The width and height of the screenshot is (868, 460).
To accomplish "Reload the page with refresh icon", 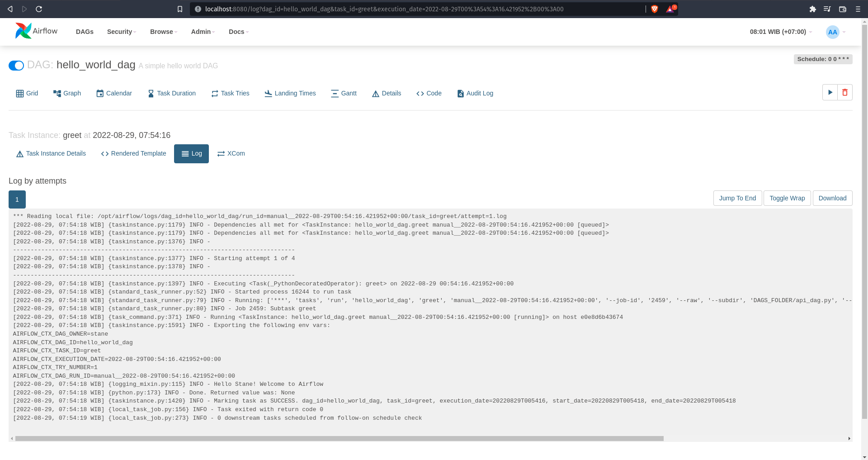I will (x=39, y=9).
